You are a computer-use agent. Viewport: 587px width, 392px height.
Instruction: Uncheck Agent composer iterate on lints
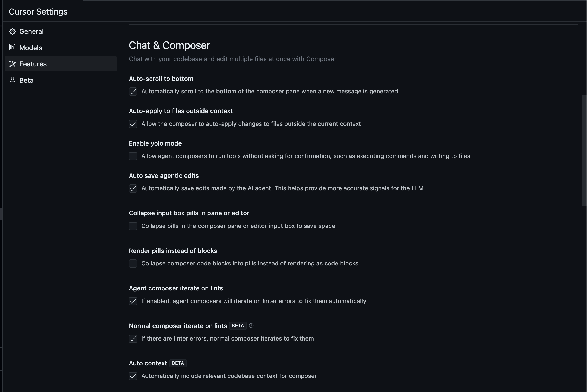click(x=133, y=301)
